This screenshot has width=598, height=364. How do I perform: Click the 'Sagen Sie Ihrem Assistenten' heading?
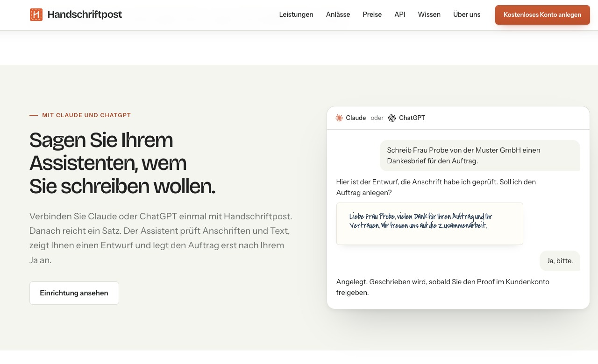(x=122, y=163)
